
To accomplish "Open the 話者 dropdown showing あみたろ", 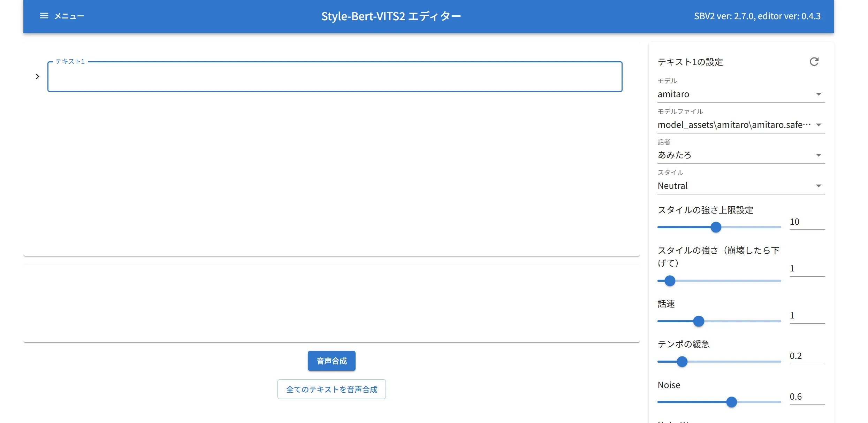I will coord(740,155).
